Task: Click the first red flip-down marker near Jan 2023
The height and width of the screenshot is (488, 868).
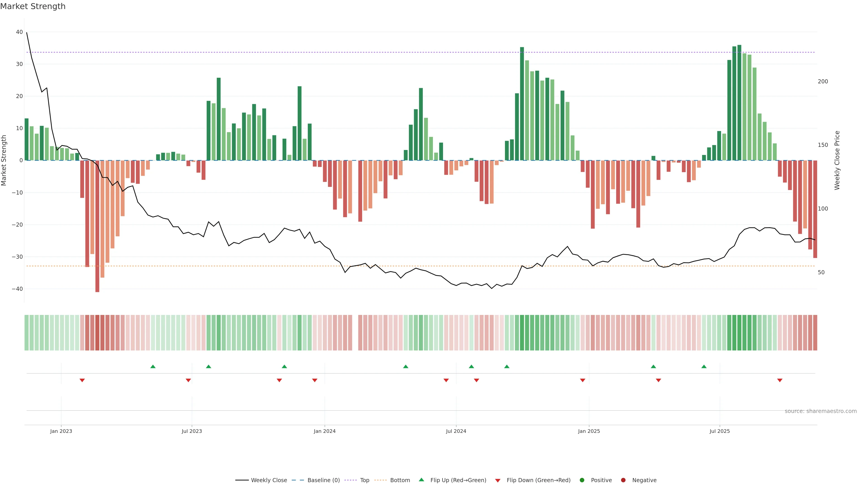Action: click(x=82, y=380)
